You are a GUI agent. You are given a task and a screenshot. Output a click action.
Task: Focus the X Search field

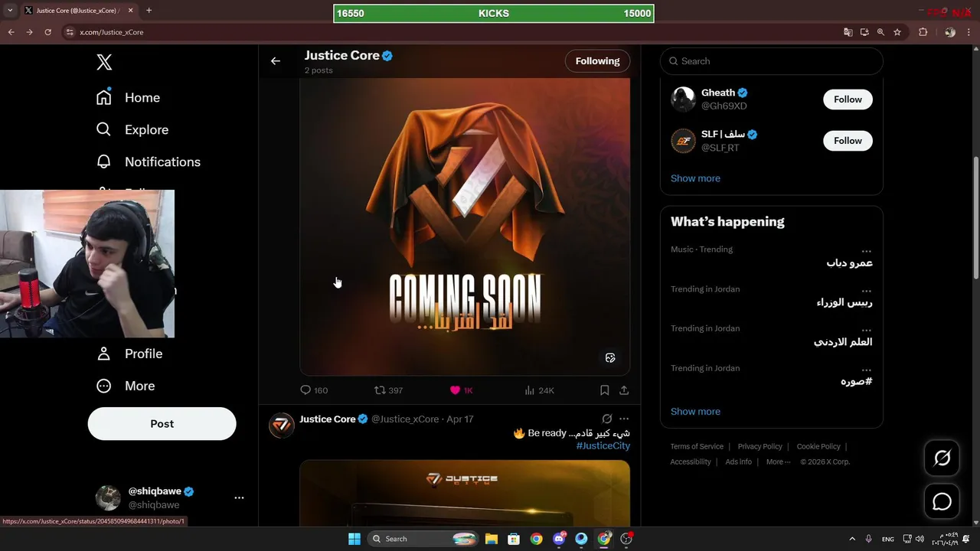[771, 61]
